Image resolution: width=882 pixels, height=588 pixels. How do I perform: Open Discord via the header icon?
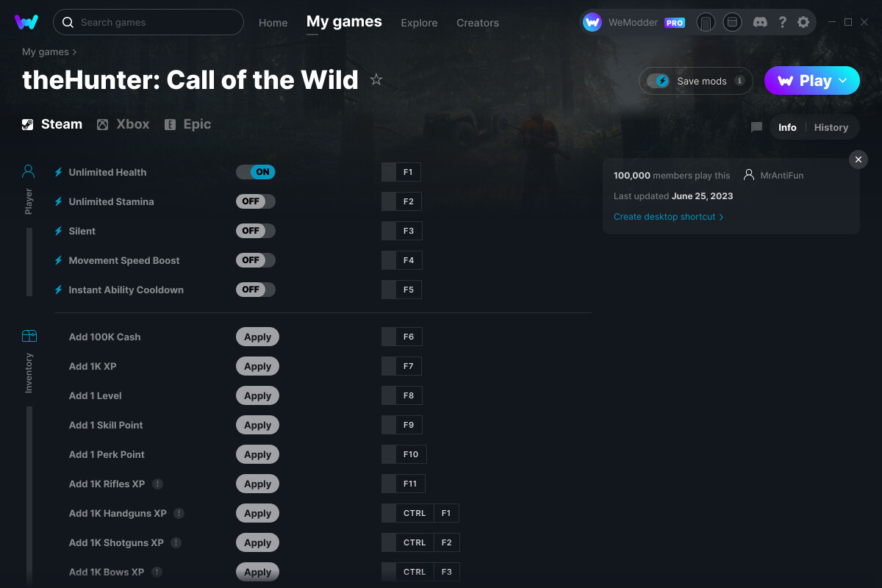pos(761,22)
